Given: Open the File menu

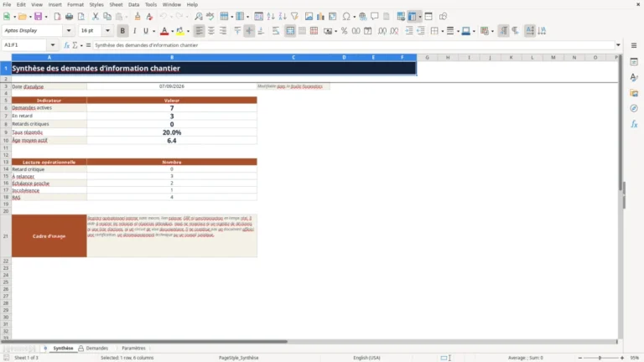Looking at the screenshot, I should pyautogui.click(x=7, y=4).
